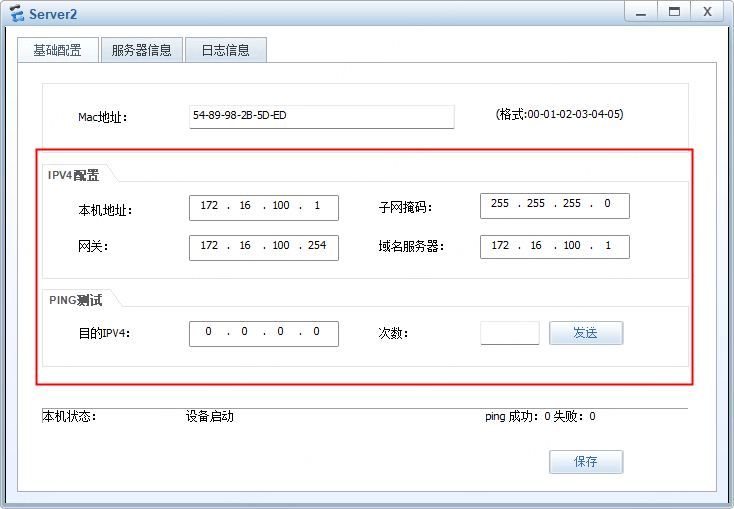734x509 pixels.
Task: Click the 网关 label
Action: click(93, 246)
